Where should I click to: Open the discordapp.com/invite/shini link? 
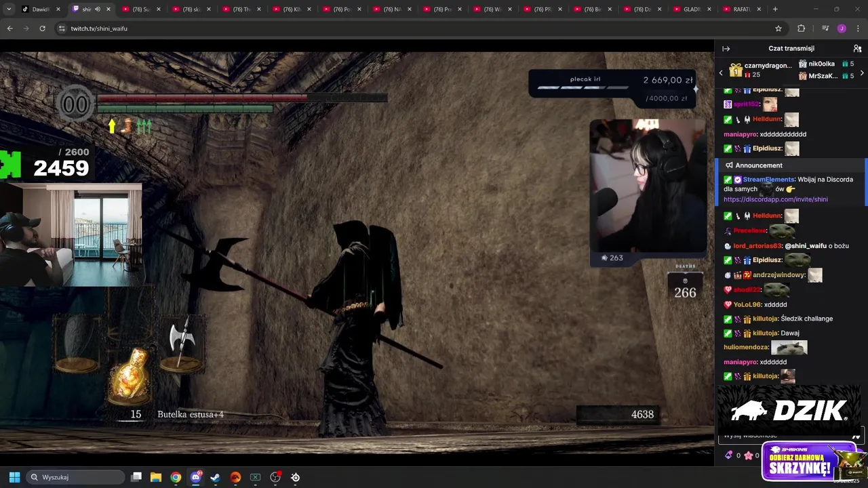[x=775, y=199]
